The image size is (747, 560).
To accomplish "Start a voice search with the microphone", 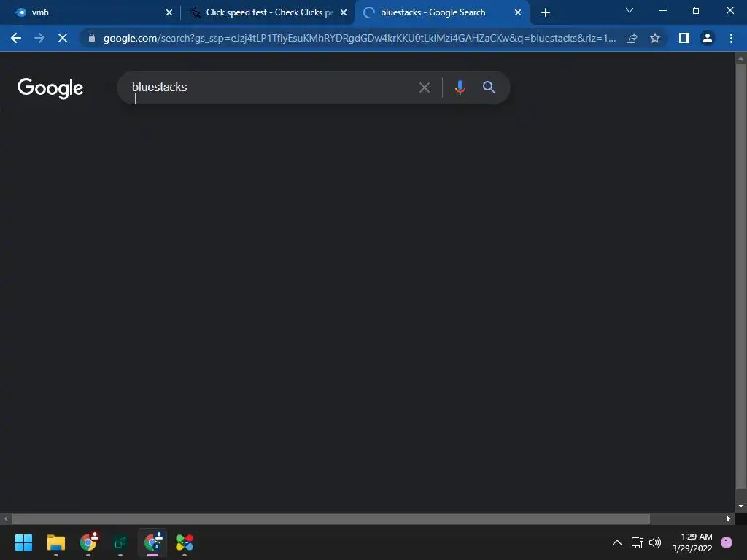I will tap(460, 87).
